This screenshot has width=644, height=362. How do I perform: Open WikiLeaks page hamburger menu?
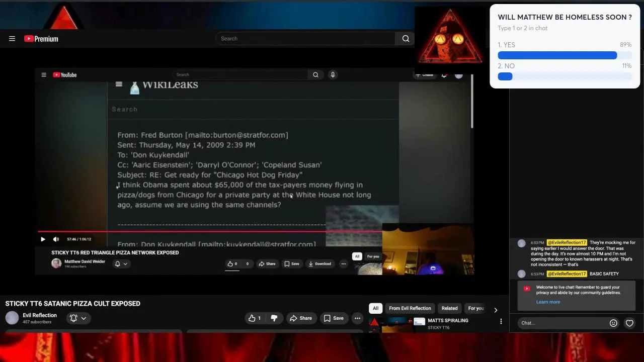pyautogui.click(x=119, y=84)
